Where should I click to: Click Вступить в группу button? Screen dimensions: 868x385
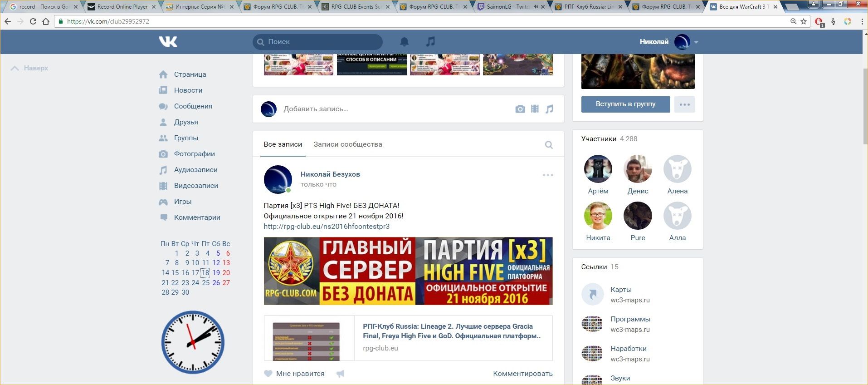[625, 104]
